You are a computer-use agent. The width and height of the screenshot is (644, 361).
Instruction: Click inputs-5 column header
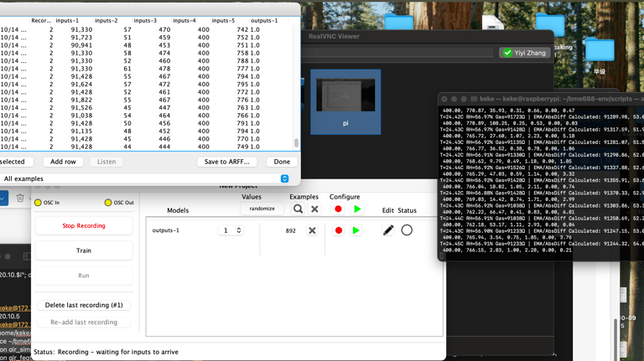[223, 20]
